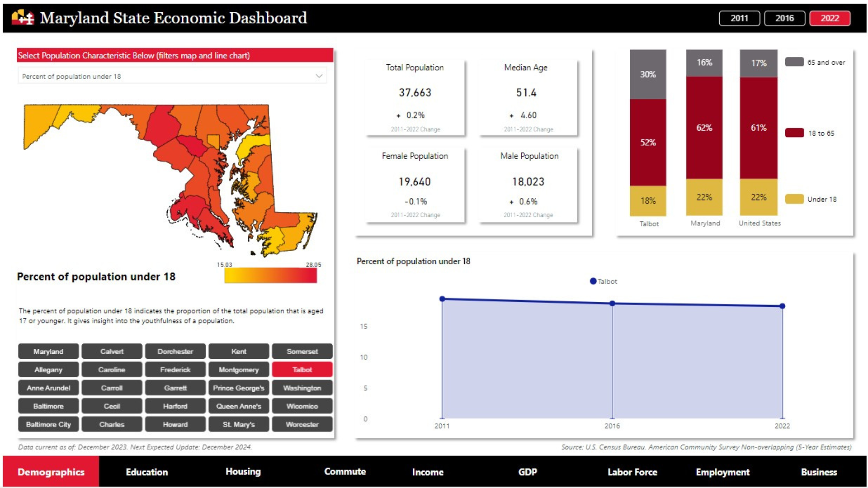
Task: Click the 65 and over legend swatch
Action: click(x=794, y=62)
